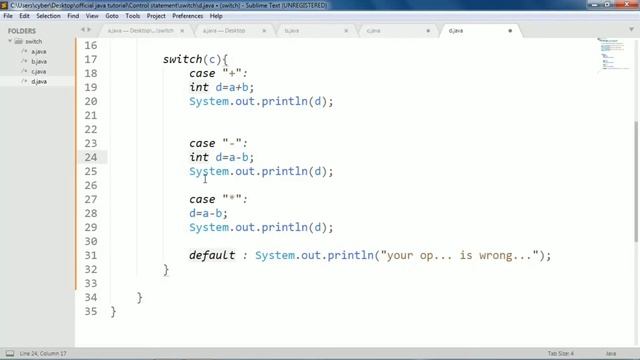Click the case "+": line
This screenshot has width=640, height=360.
tap(218, 73)
